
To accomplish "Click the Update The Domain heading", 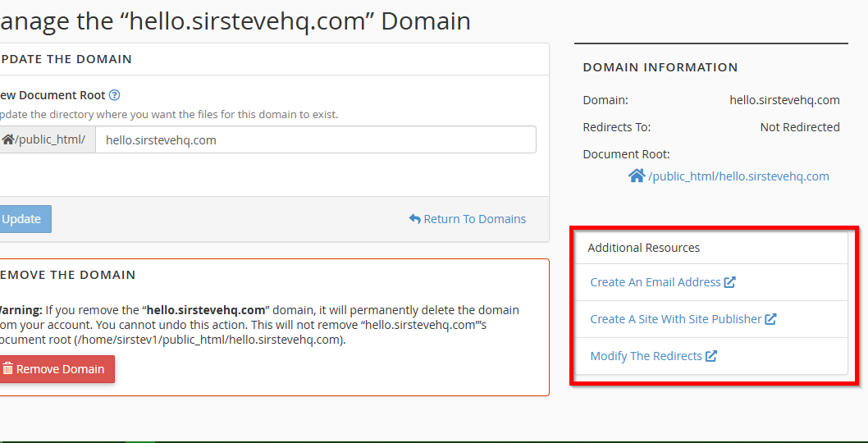I will pyautogui.click(x=65, y=59).
